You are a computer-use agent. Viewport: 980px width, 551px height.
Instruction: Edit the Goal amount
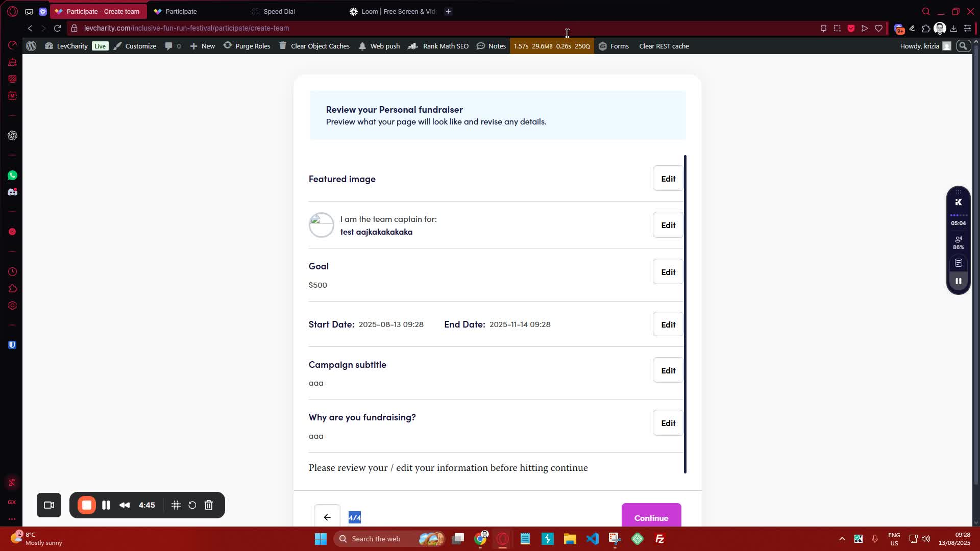[x=668, y=272]
